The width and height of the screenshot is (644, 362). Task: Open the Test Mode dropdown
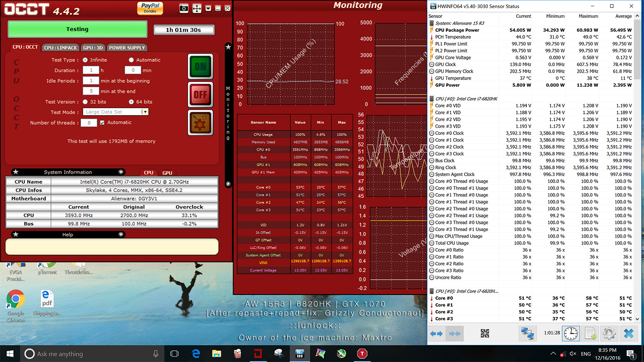pos(116,112)
